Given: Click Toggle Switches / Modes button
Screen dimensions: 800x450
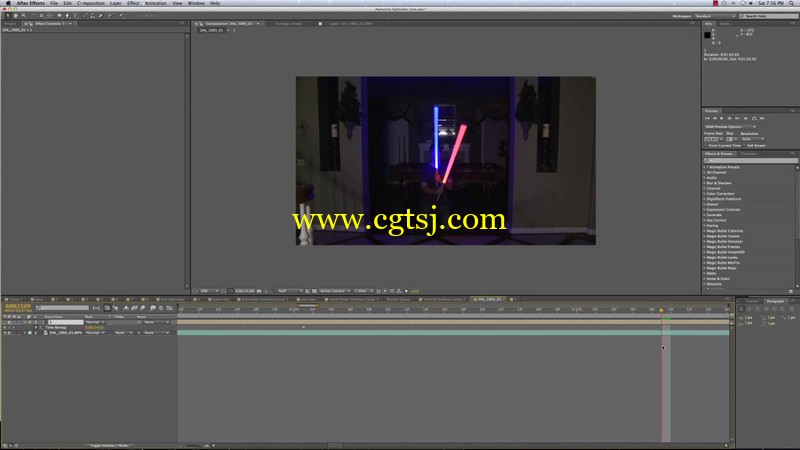Looking at the screenshot, I should (x=109, y=445).
